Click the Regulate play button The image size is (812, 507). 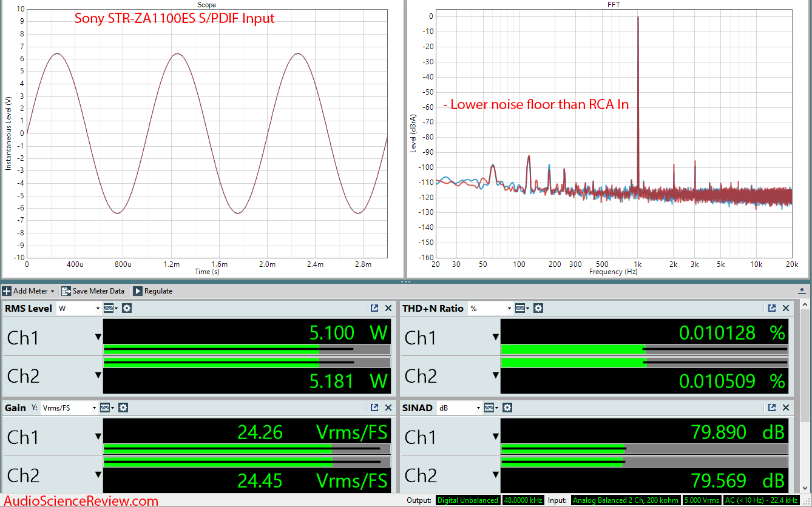[138, 291]
